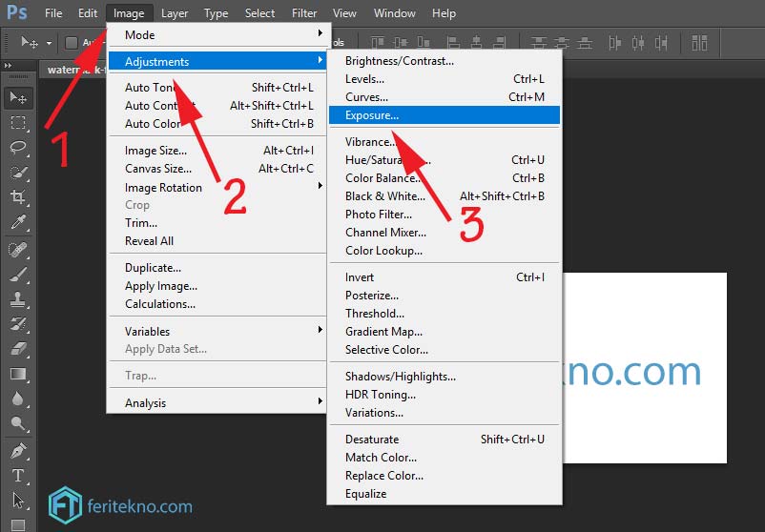Select the Rectangular Marquee tool
765x532 pixels.
point(18,122)
